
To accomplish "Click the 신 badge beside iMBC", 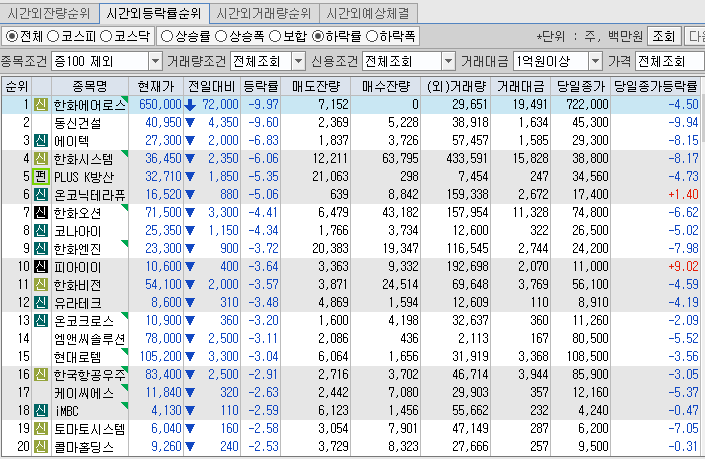I will (x=40, y=410).
